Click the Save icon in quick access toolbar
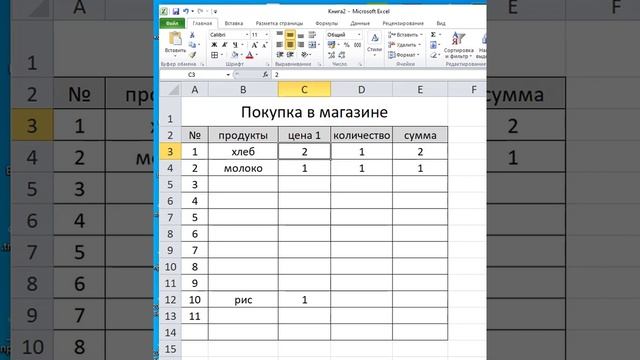Image resolution: width=640 pixels, height=360 pixels. pyautogui.click(x=176, y=11)
